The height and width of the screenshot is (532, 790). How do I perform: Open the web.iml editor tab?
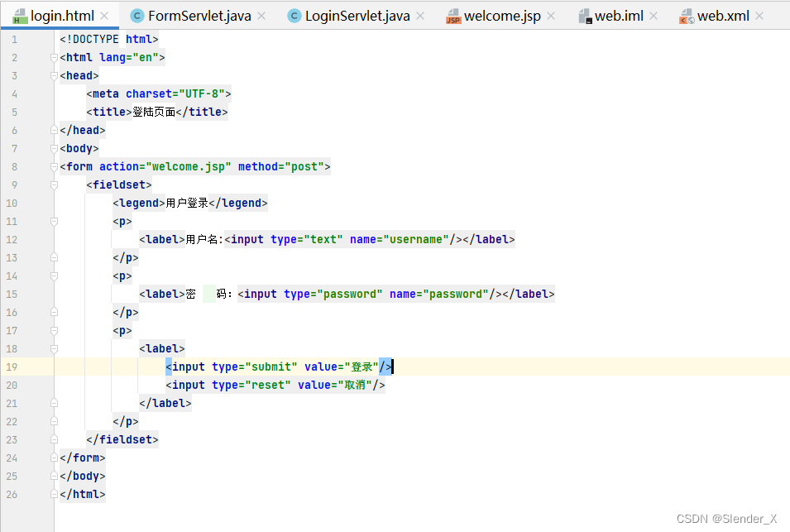(x=620, y=16)
